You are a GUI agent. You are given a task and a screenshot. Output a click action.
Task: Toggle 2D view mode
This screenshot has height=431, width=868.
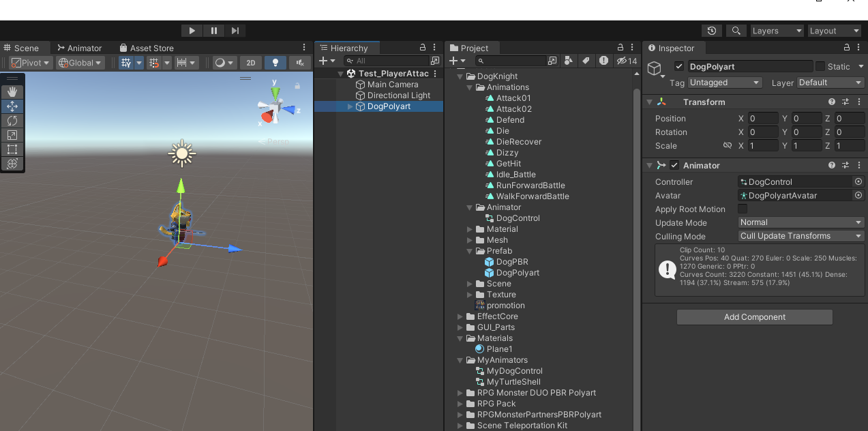[x=251, y=63]
